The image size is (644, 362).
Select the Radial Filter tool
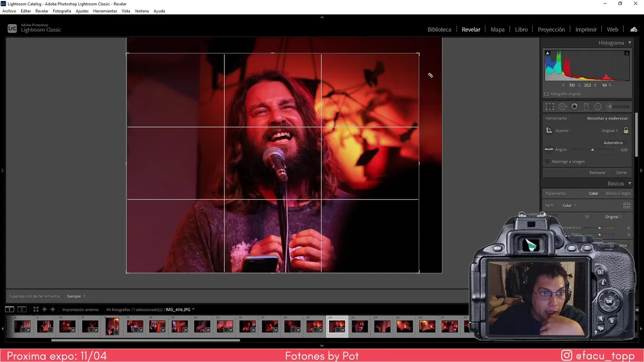point(598,107)
